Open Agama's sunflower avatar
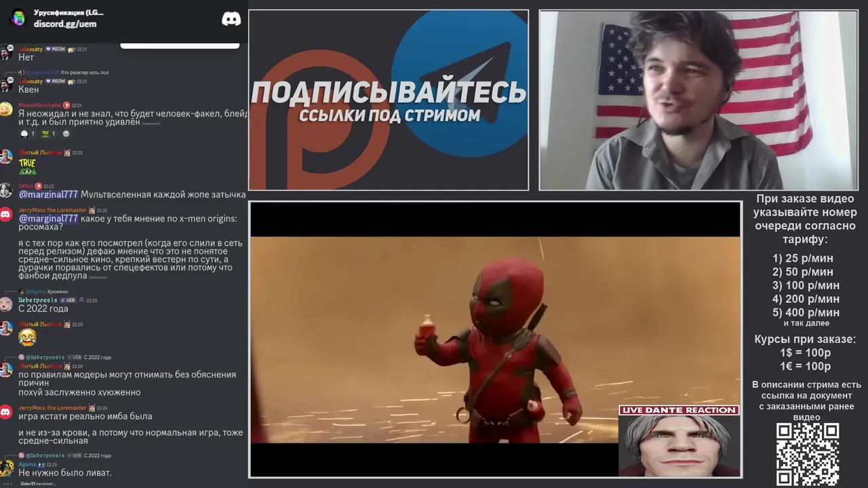This screenshot has height=488, width=868. point(5,468)
